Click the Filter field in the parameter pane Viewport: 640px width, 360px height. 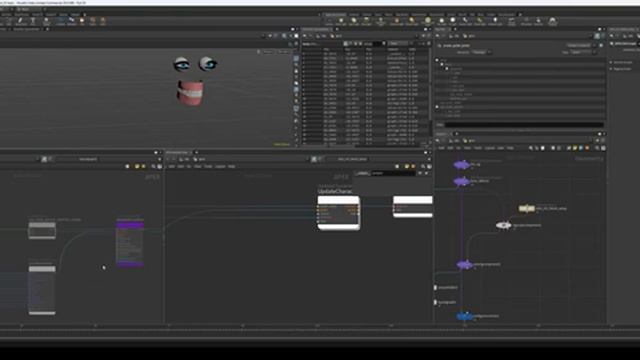click(524, 124)
